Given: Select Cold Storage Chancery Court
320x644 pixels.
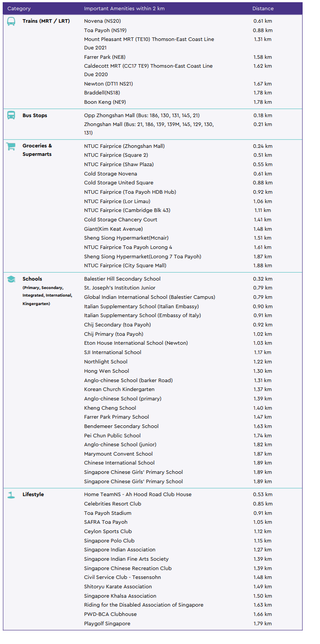Looking at the screenshot, I should pos(121,220).
